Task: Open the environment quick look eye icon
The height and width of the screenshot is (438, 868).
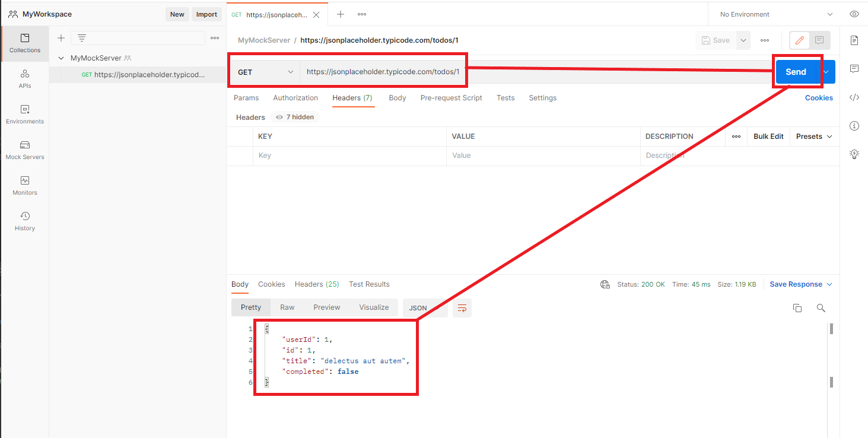Action: click(x=854, y=14)
